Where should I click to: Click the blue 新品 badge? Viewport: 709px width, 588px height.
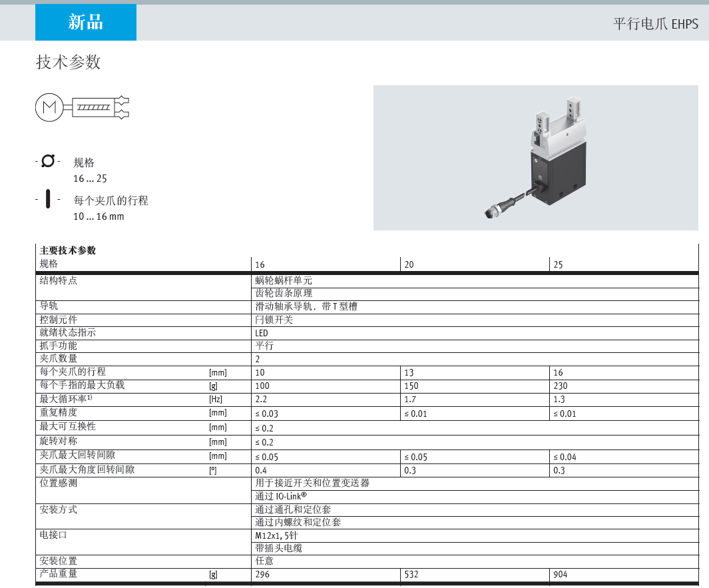pyautogui.click(x=86, y=22)
